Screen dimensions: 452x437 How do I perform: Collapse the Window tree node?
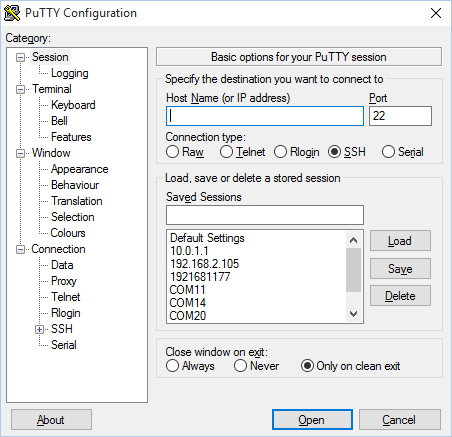point(20,153)
